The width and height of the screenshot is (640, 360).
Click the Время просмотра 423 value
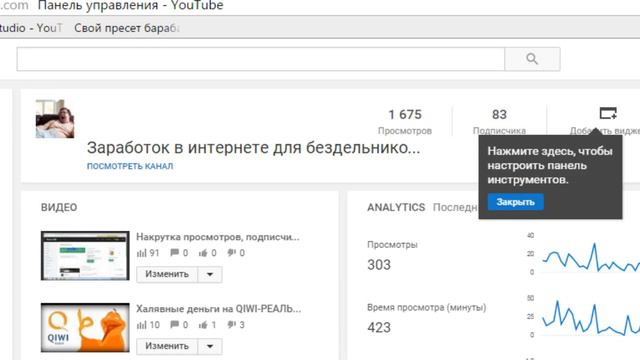click(x=379, y=327)
